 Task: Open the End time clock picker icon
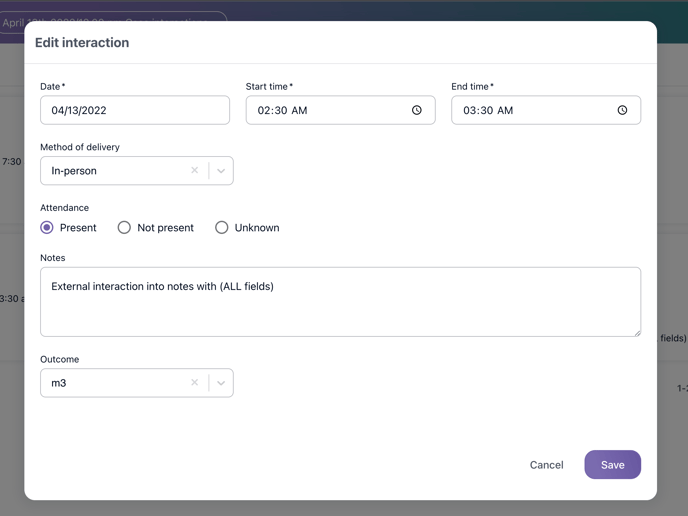622,110
